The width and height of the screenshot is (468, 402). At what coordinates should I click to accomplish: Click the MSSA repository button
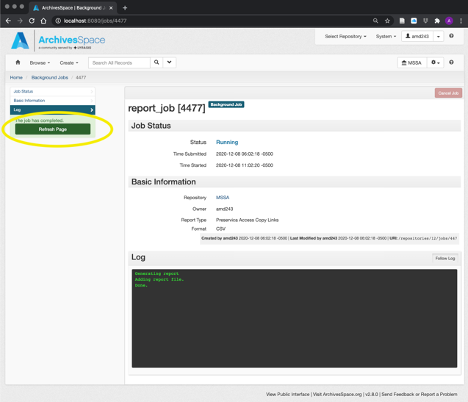point(412,63)
